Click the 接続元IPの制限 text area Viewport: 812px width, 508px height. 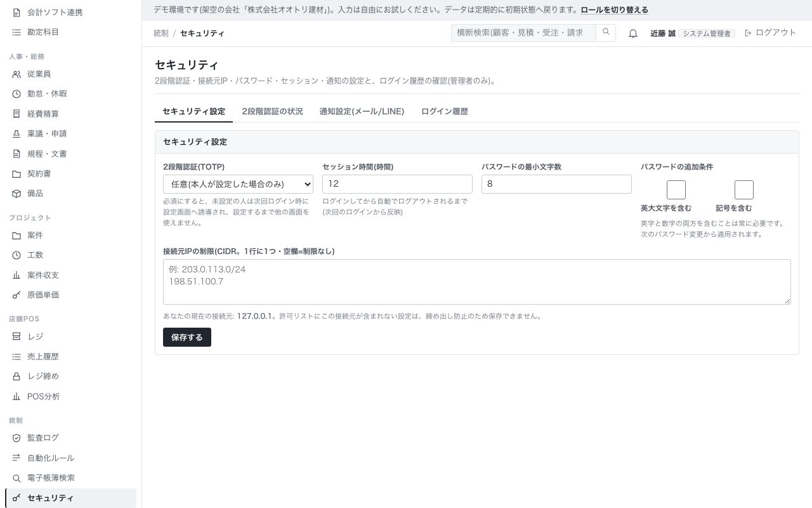click(477, 282)
